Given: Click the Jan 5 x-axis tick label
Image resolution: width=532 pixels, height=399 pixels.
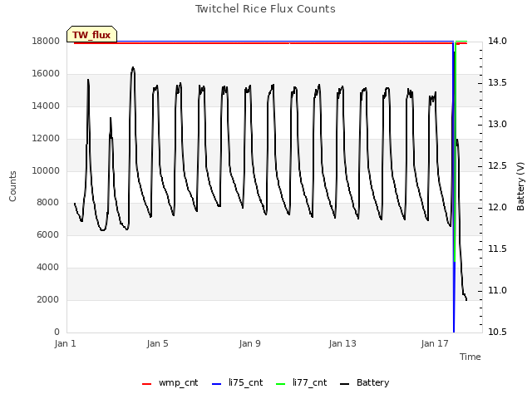Looking at the screenshot, I should pyautogui.click(x=157, y=343).
